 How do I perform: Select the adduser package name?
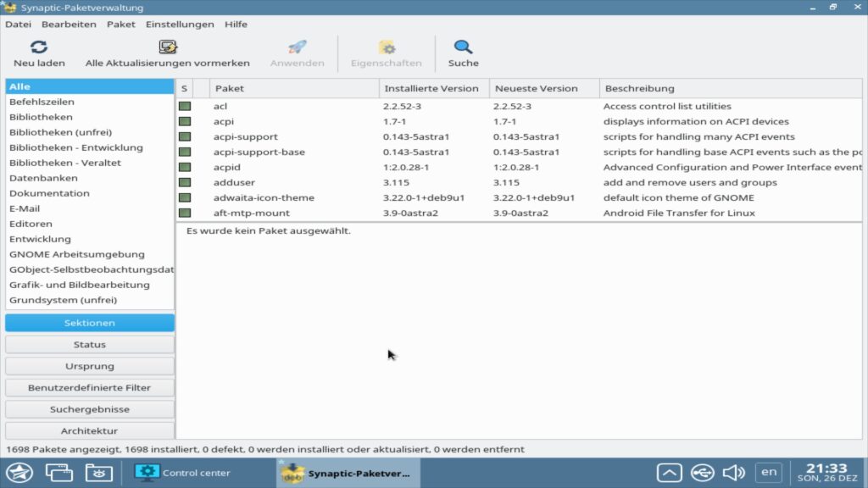(234, 182)
